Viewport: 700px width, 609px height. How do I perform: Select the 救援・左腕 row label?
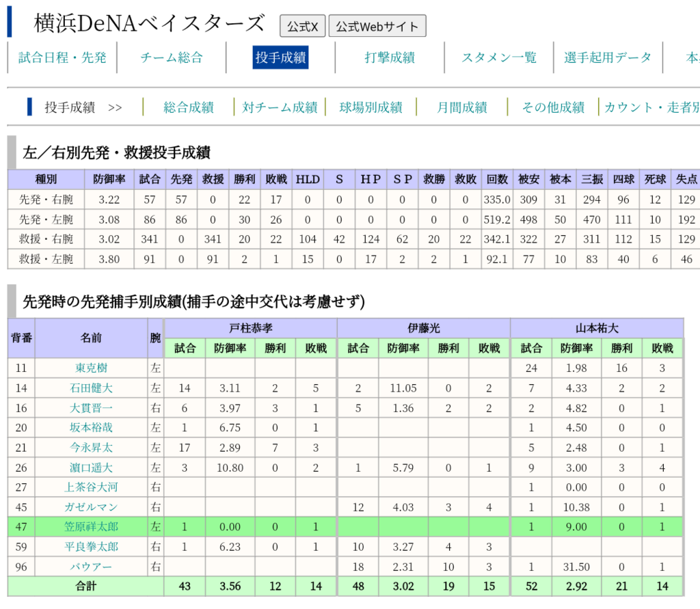coord(46,260)
